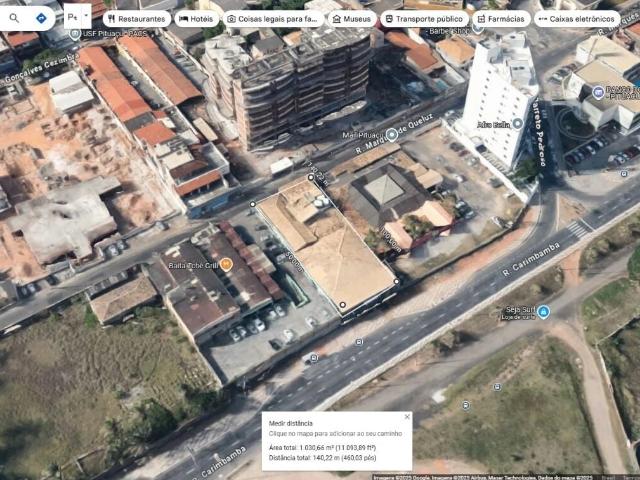Click the R. Carimbamba street label near crosswalk

point(532,259)
